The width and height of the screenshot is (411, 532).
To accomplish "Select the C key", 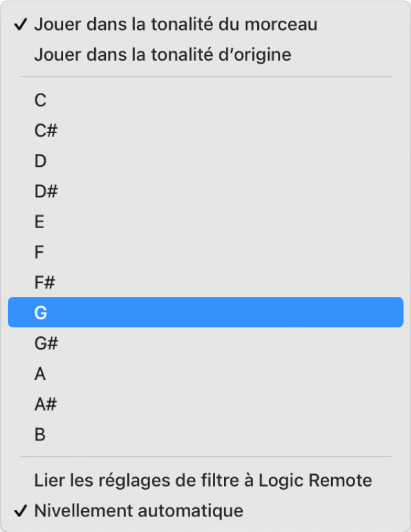I will click(x=40, y=100).
